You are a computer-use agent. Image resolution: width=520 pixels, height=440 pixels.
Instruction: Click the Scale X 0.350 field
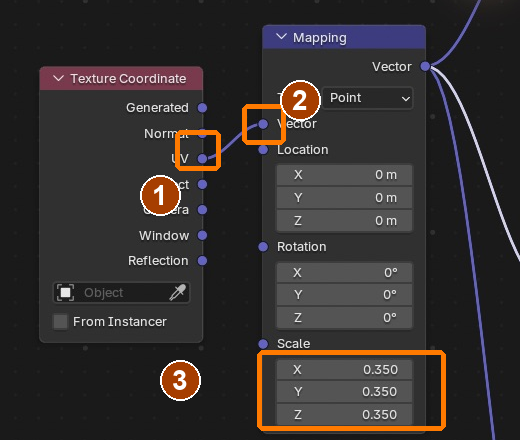coord(344,369)
